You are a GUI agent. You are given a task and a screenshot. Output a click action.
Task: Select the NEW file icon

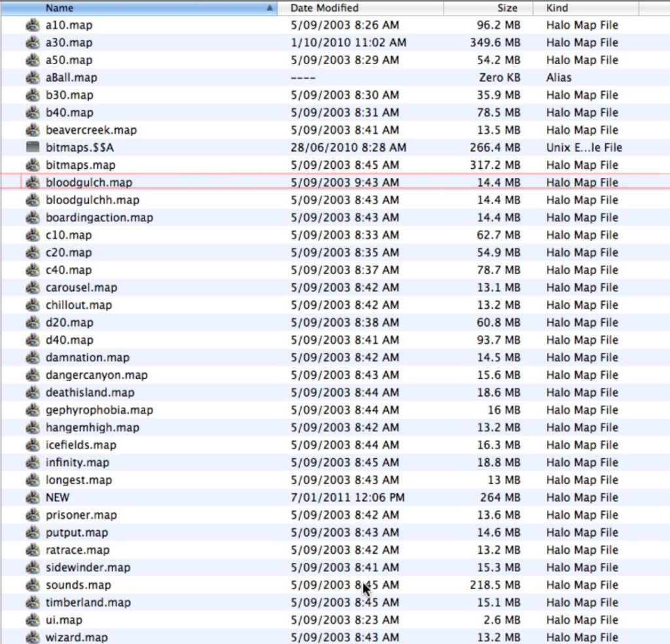[x=33, y=498]
